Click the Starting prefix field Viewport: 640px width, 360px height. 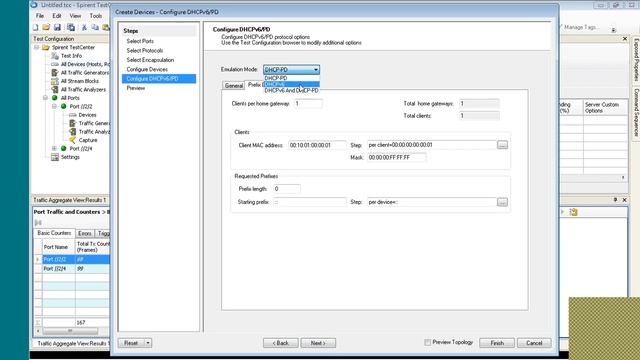(310, 202)
